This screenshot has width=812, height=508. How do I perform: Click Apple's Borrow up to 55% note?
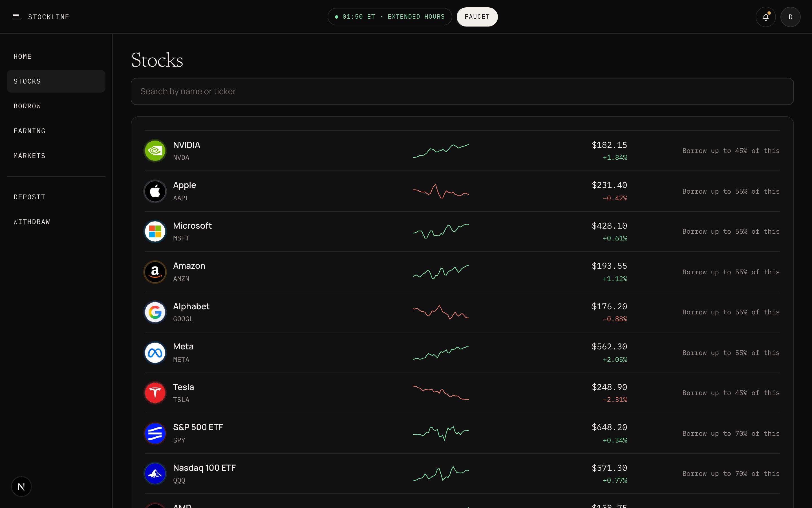click(x=731, y=192)
